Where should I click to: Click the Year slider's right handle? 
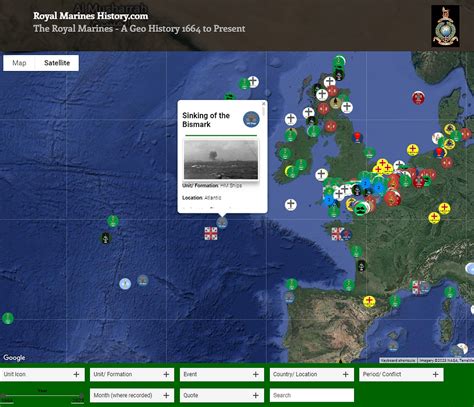pos(82,397)
